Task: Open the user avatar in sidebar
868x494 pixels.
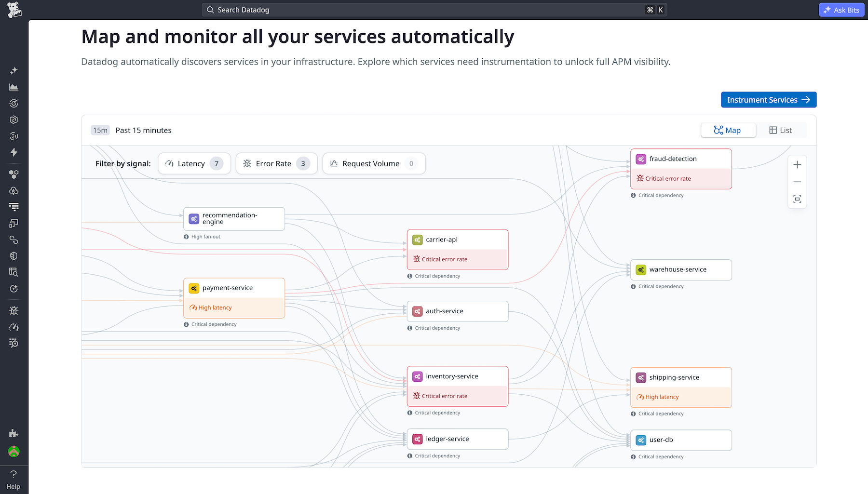Action: (x=14, y=452)
